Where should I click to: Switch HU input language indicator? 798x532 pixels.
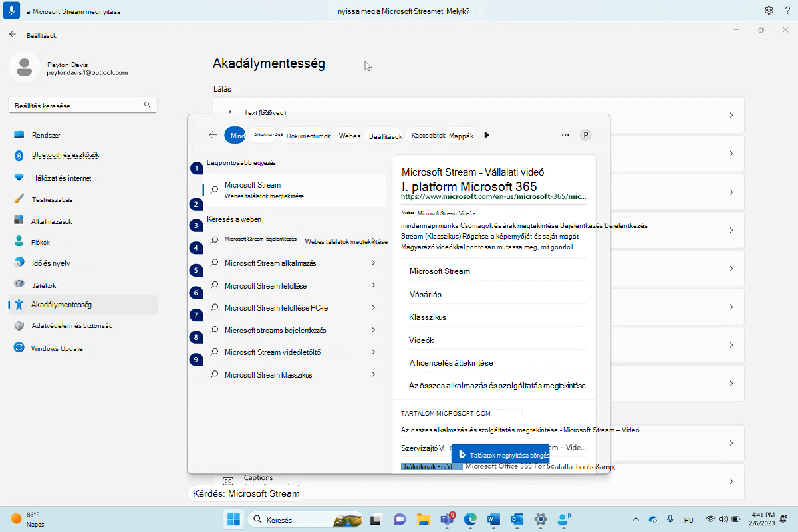tap(689, 519)
